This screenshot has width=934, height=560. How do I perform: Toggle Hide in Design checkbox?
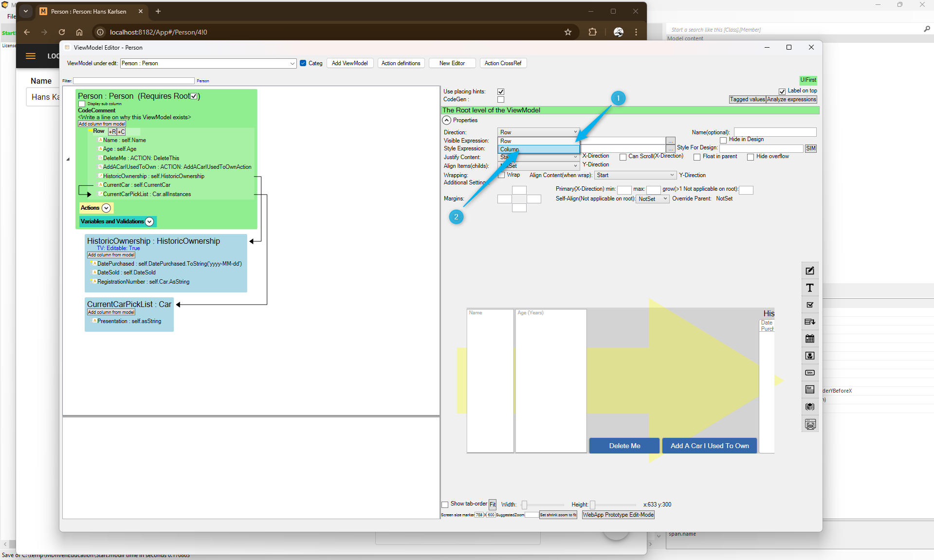coord(723,140)
